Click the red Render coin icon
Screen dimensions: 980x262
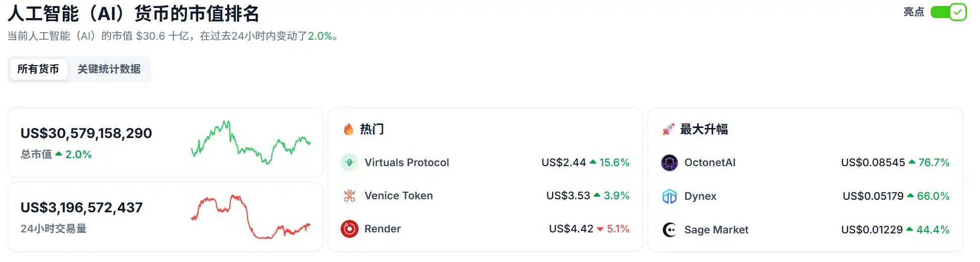(x=349, y=229)
